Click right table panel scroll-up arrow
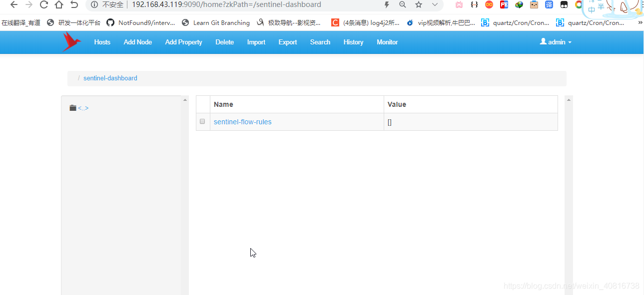The height and width of the screenshot is (295, 644). (x=569, y=100)
